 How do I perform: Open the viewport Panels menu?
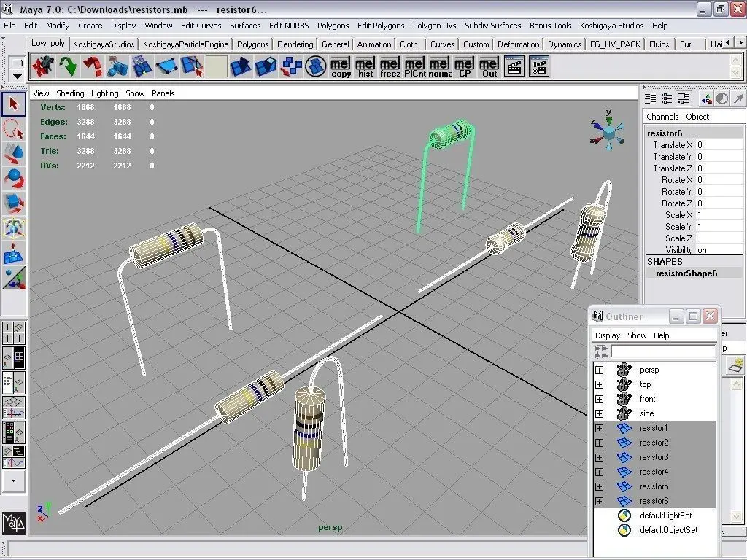click(163, 93)
